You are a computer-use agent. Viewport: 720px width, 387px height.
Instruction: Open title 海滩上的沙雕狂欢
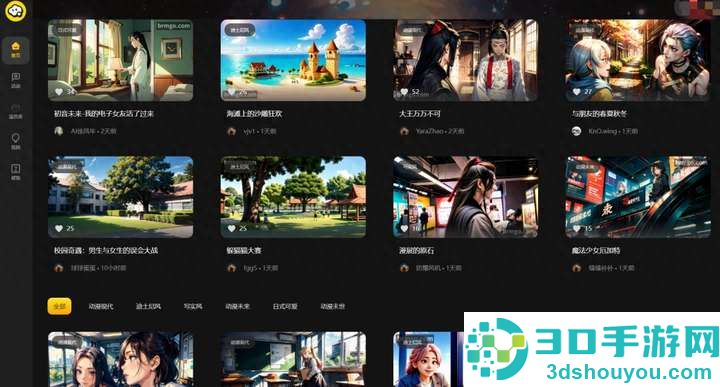click(254, 113)
